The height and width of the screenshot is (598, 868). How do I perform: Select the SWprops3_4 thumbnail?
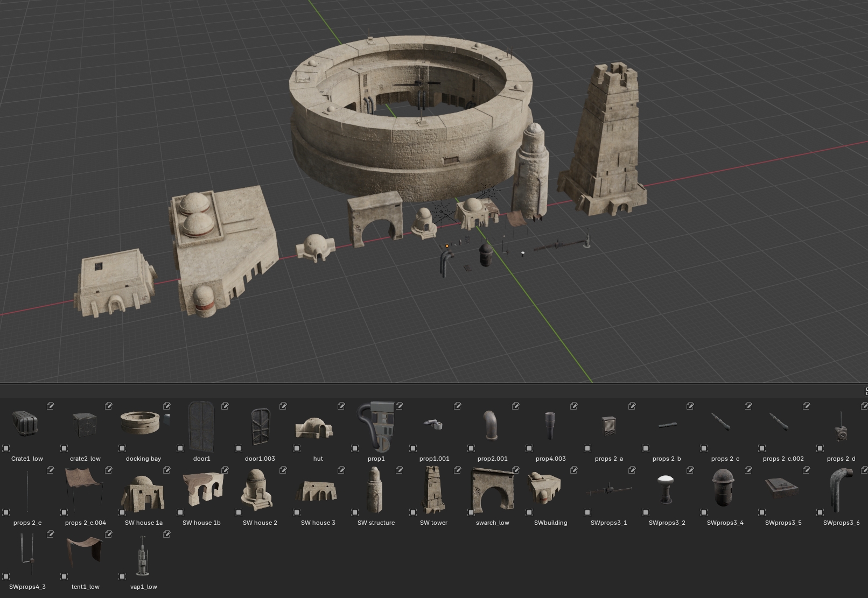tap(723, 487)
